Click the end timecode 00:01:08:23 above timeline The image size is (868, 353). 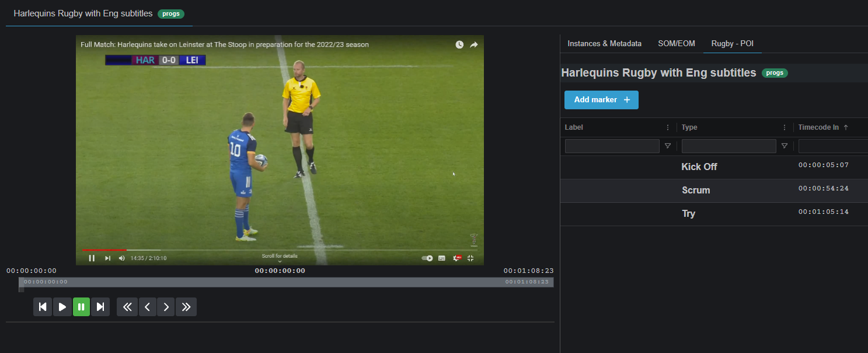[x=528, y=271]
